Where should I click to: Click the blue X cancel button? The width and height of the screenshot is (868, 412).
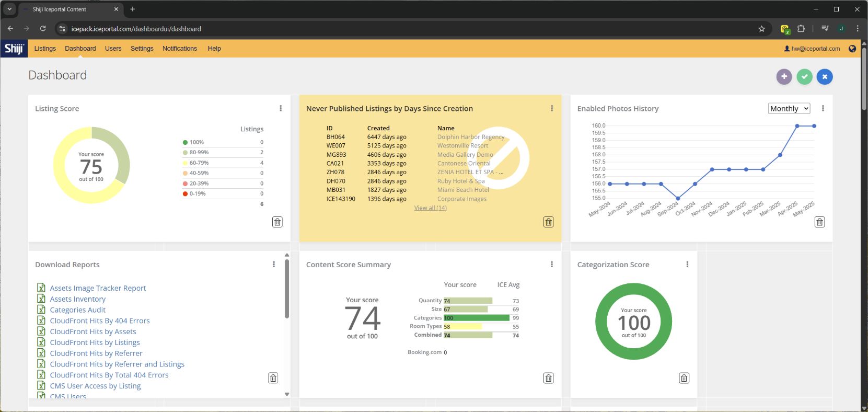point(825,77)
